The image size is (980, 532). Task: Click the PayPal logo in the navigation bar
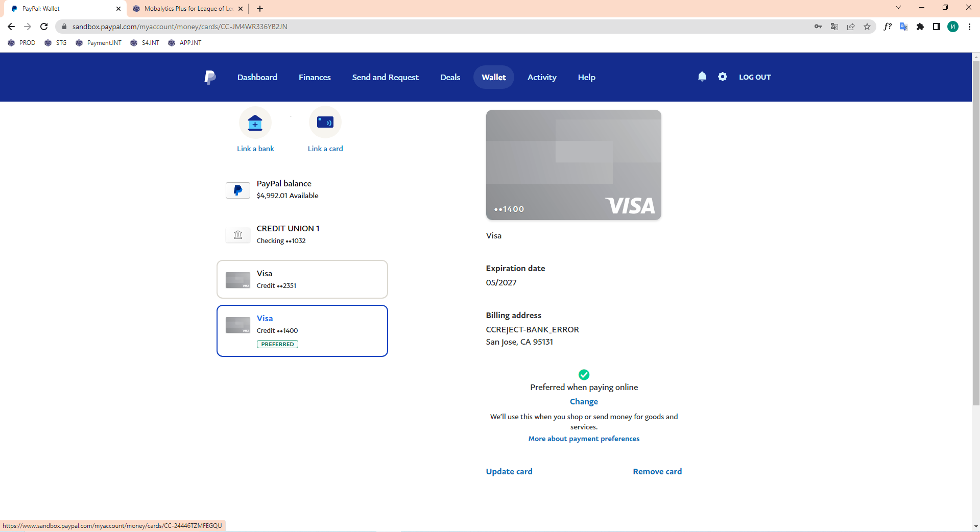pos(210,77)
